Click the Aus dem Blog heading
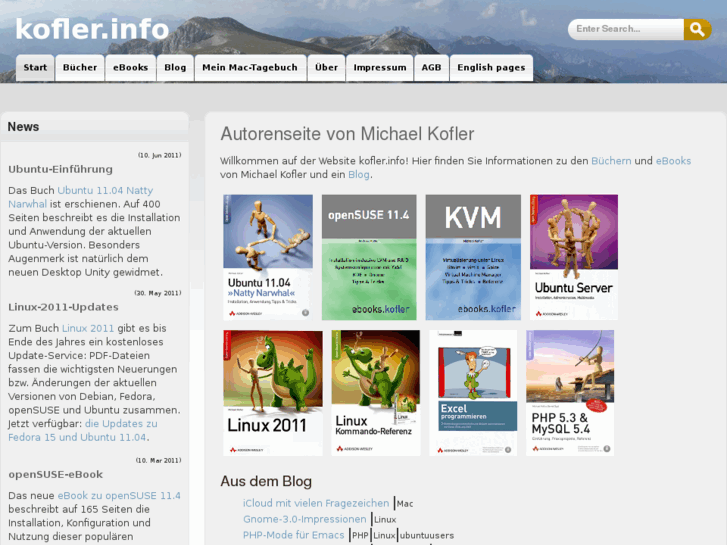 click(x=266, y=481)
